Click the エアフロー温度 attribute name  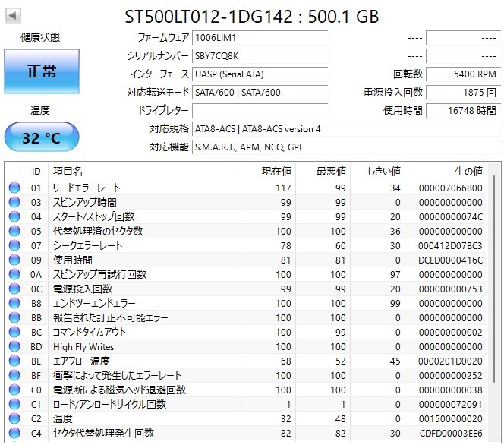point(81,361)
